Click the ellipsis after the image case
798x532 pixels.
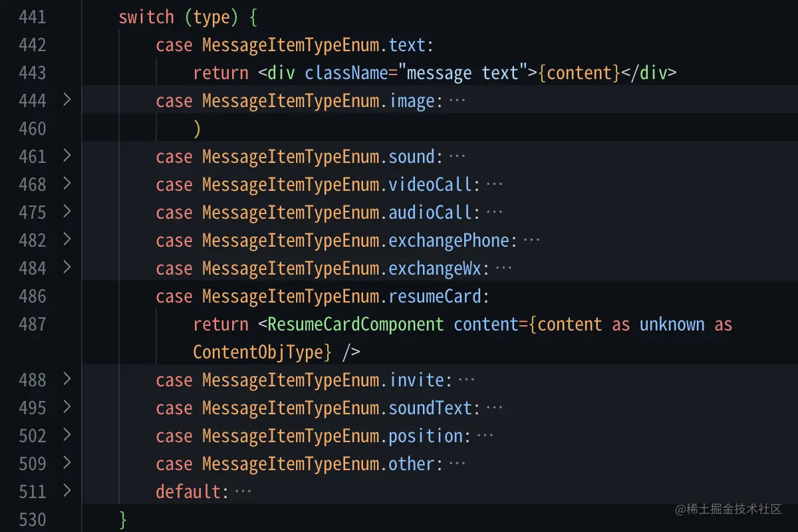457,101
